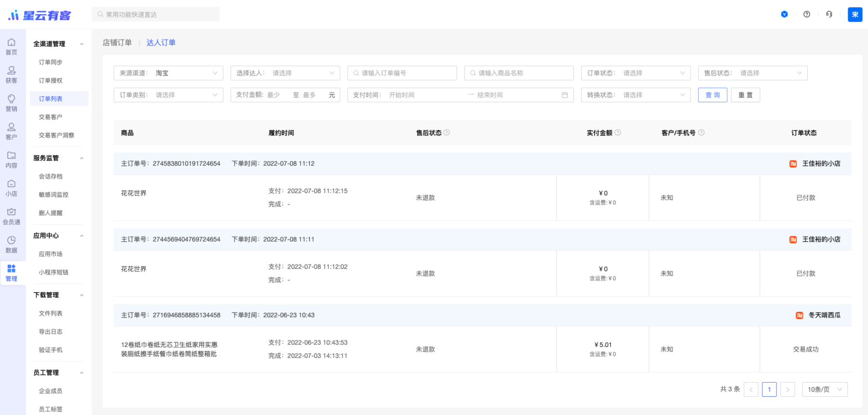The image size is (868, 415).
Task: Collapse the 服务监管 menu section
Action: pos(81,158)
